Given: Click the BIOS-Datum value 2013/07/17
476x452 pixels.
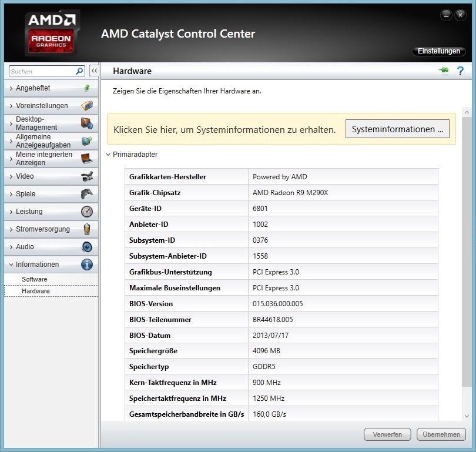Looking at the screenshot, I should 270,336.
